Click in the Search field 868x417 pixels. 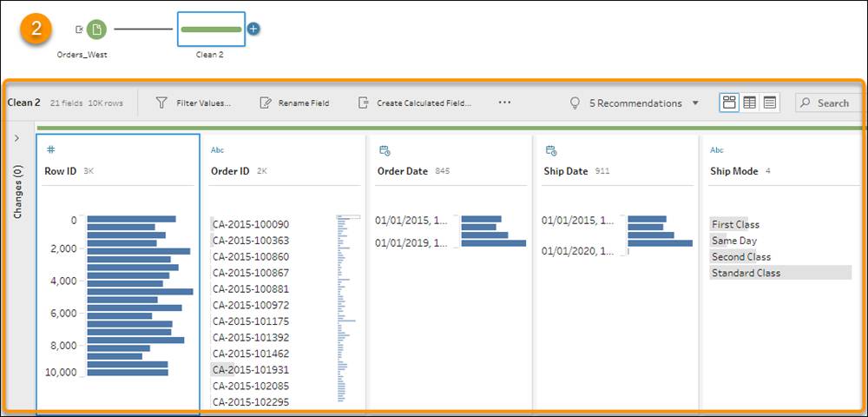(831, 103)
